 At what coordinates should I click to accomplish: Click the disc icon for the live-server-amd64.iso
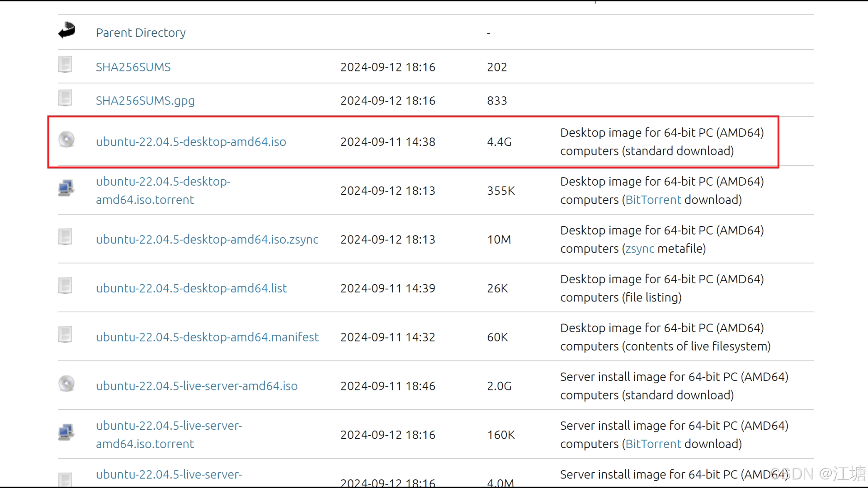(x=66, y=384)
